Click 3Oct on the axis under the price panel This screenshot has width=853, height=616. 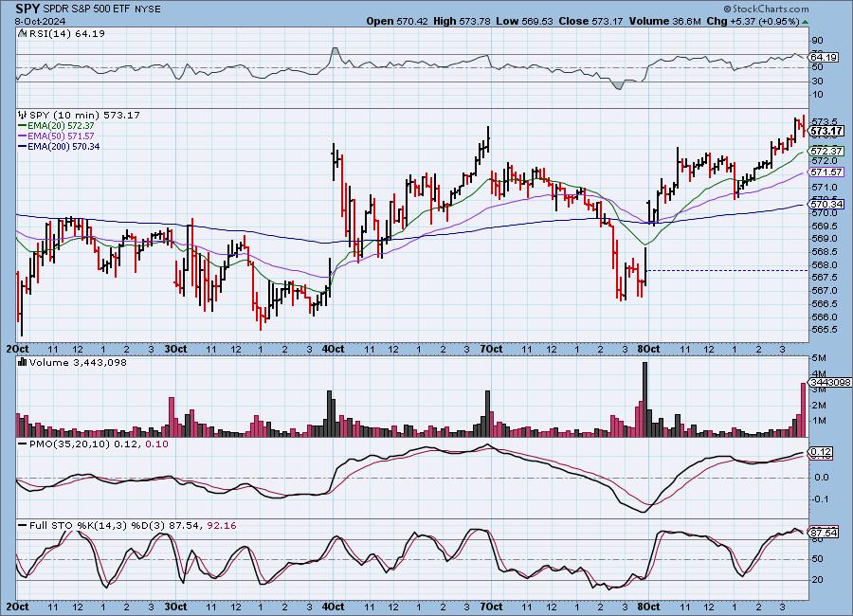click(175, 349)
